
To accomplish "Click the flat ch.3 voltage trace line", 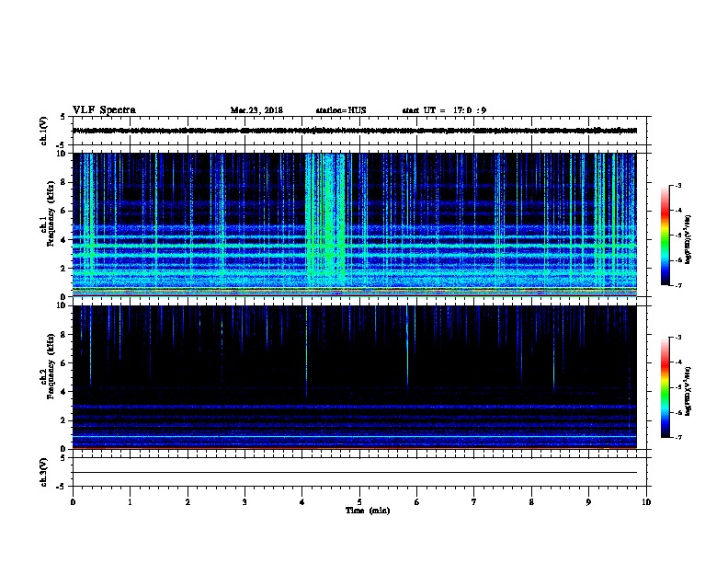I will point(355,473).
